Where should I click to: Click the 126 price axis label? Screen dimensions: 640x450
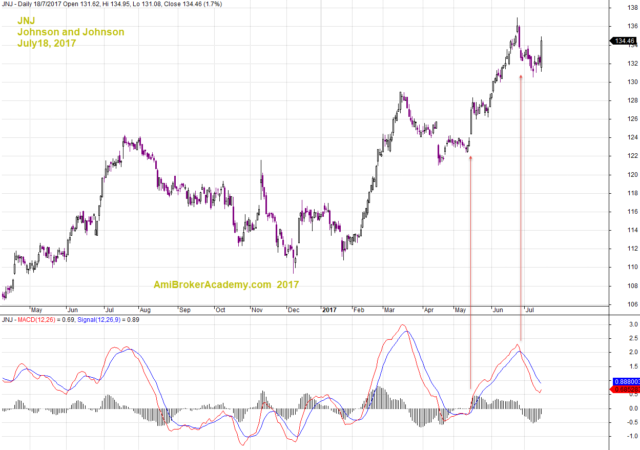[x=632, y=119]
